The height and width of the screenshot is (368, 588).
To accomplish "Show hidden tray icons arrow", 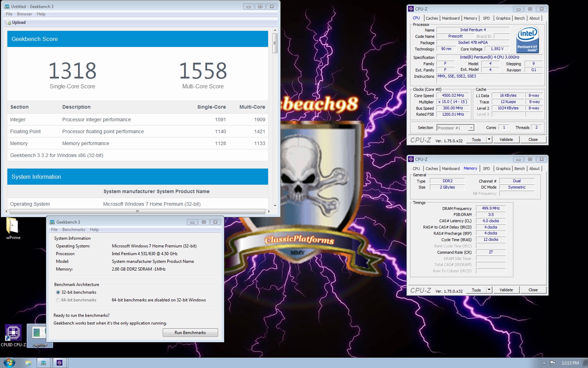I will click(x=544, y=363).
